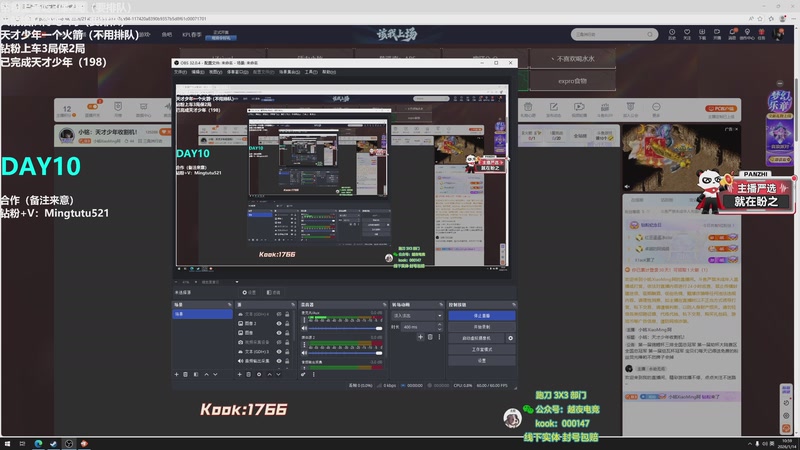Delete selected source with Sources trash icon

pyautogui.click(x=248, y=374)
